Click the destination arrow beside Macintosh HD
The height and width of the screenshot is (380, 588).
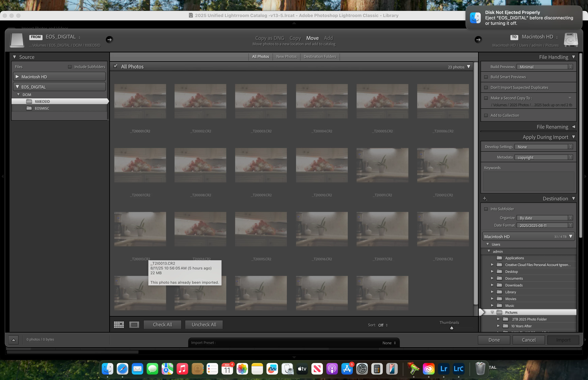[x=478, y=39]
